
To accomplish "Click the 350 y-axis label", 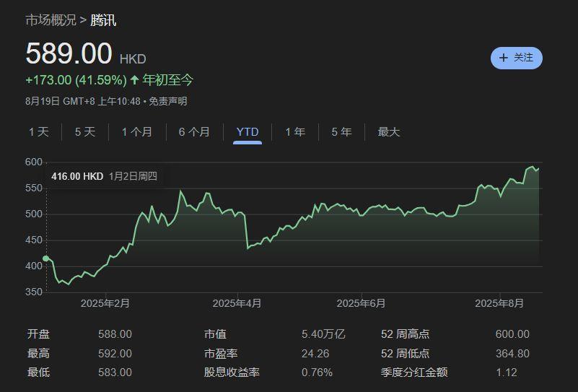I will click(x=34, y=292).
